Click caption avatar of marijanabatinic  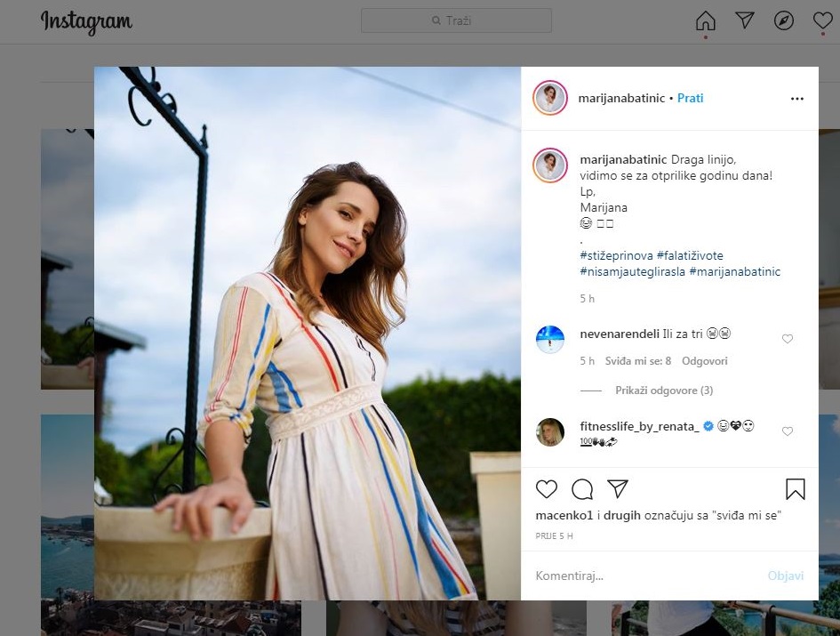click(x=549, y=165)
